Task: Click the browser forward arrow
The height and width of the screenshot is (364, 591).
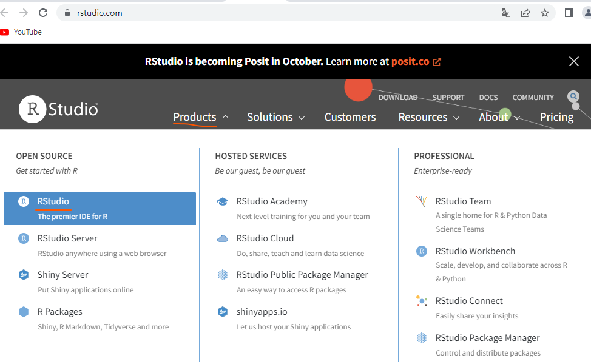Action: [x=24, y=13]
